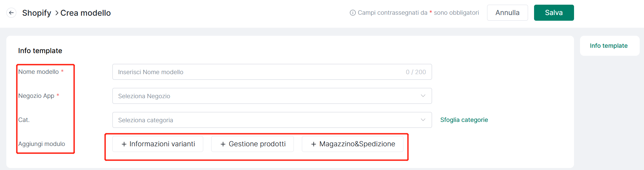This screenshot has height=170, width=644.
Task: Focus the Inserisci Nome modello text field
Action: coord(272,72)
